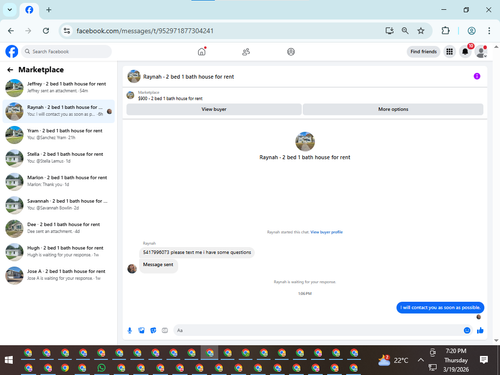Open the Windows Start menu
The height and width of the screenshot is (375, 500).
pyautogui.click(x=9, y=360)
